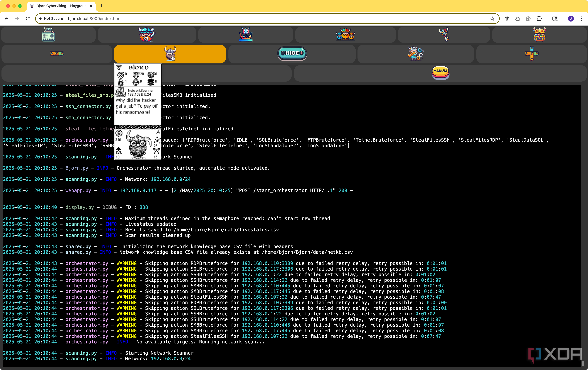588x370 pixels.
Task: Click log text "Orchestrator thread started, automatic mode activated."
Action: pyautogui.click(x=193, y=168)
